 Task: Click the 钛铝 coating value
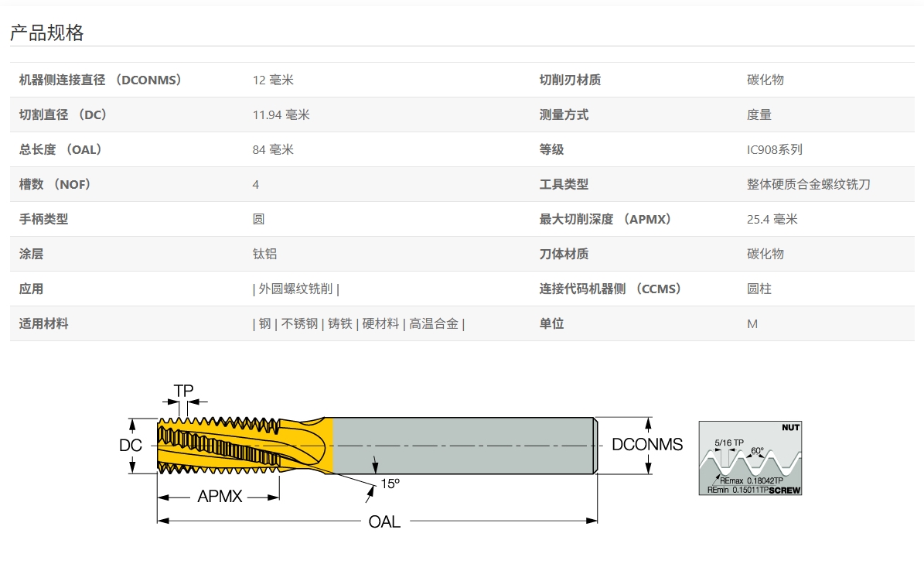(264, 254)
